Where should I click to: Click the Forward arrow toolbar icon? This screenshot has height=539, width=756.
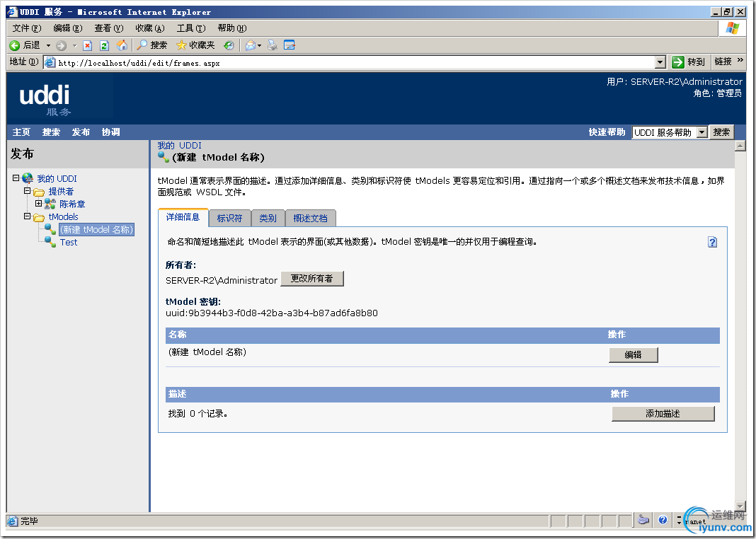61,45
